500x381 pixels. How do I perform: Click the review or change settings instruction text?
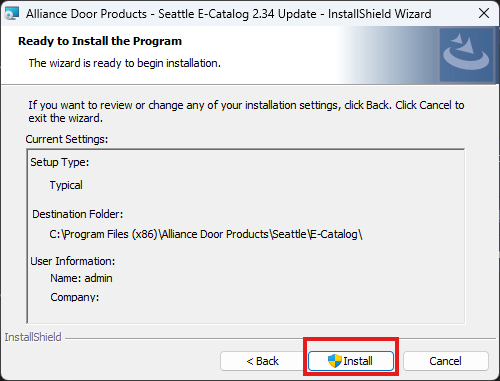pos(246,111)
